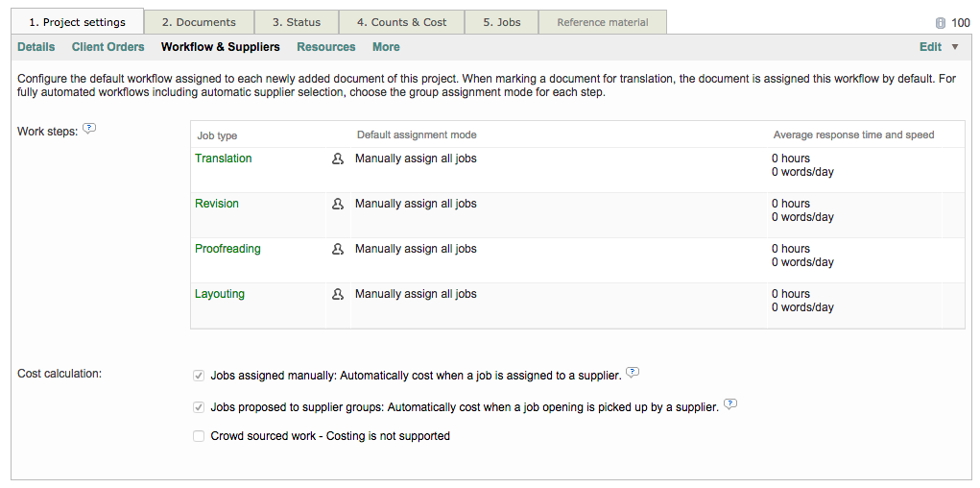980x488 pixels.
Task: Open the Translation job type link
Action: click(x=223, y=159)
